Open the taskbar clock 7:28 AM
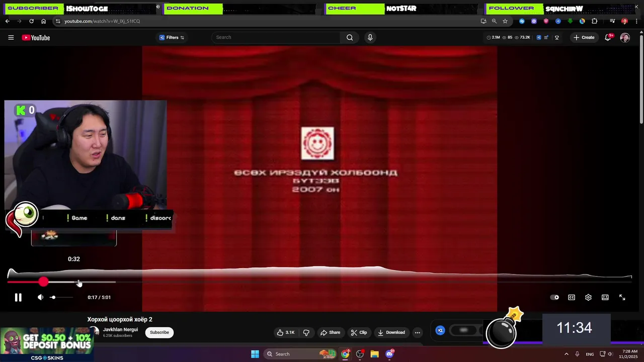The height and width of the screenshot is (362, 644). click(629, 354)
